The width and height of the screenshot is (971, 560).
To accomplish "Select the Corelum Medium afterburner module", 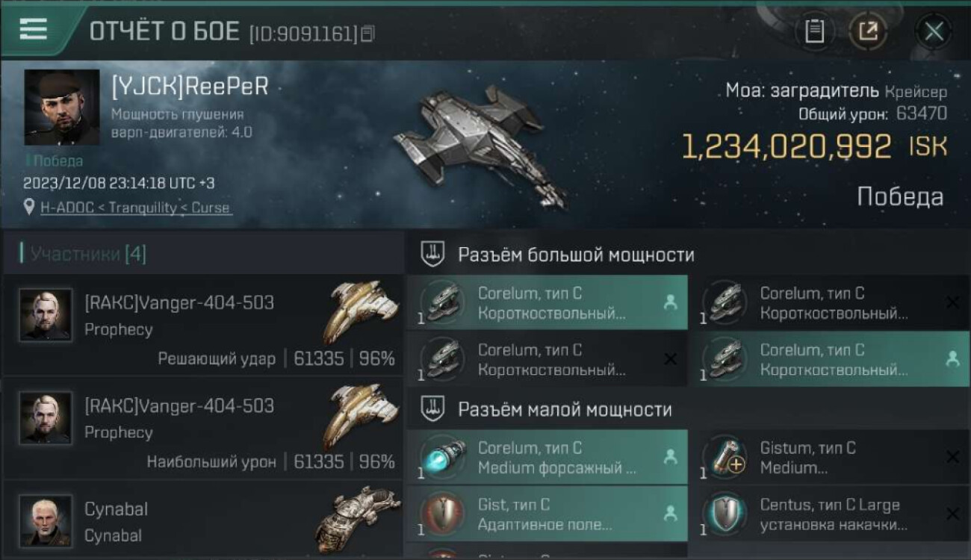I will point(547,458).
